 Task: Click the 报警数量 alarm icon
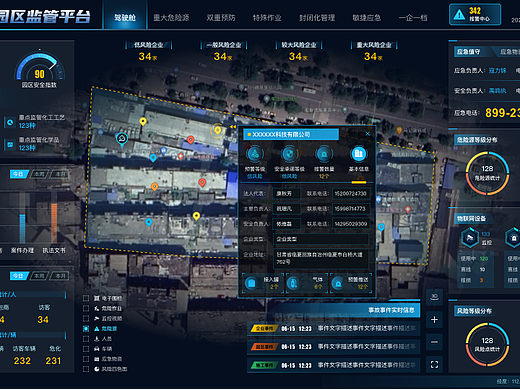[x=324, y=154]
